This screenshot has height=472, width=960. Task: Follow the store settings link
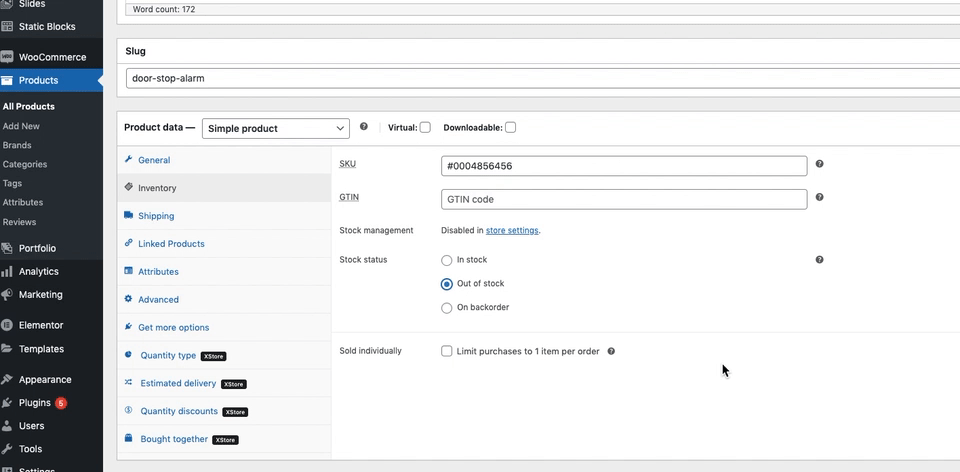coord(512,231)
